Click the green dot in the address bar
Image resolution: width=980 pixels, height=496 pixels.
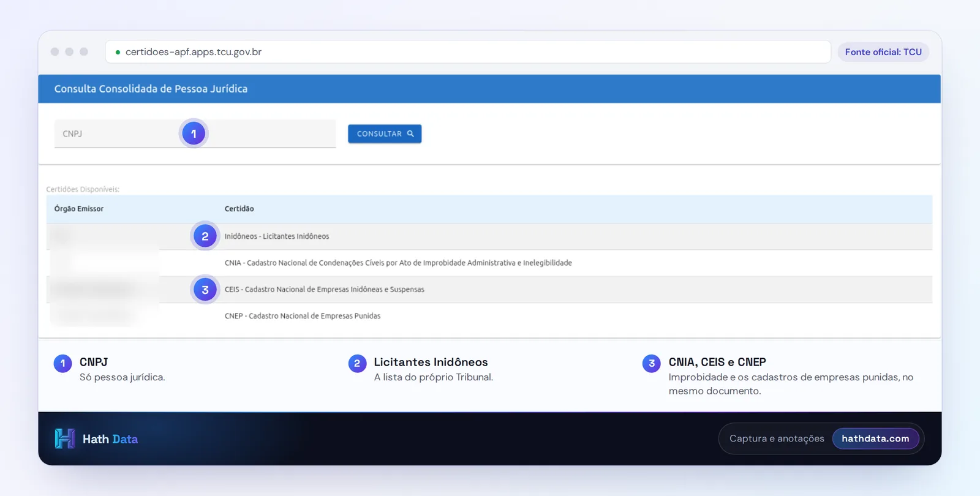118,53
